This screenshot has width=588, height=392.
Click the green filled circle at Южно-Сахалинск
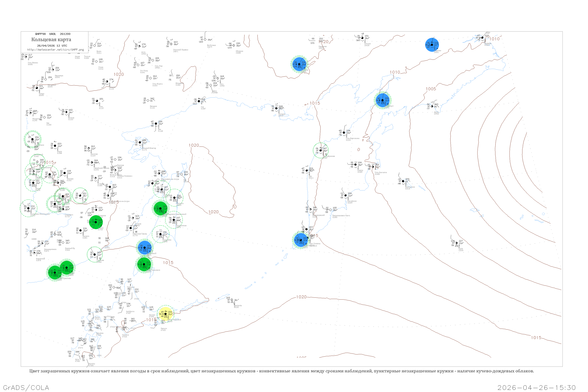tap(144, 264)
